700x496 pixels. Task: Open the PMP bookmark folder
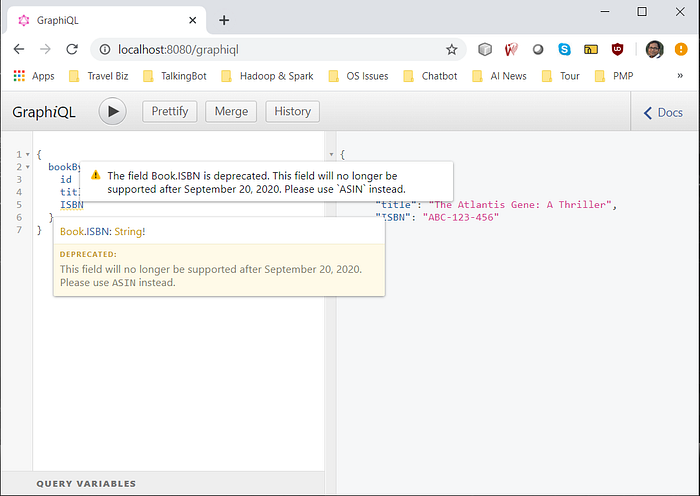tap(614, 76)
